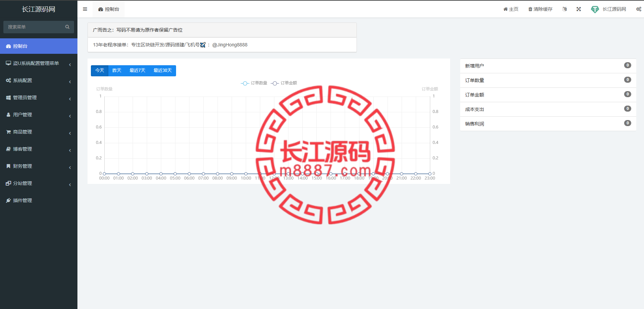Click the 12:00 data point on chart

coord(274,174)
